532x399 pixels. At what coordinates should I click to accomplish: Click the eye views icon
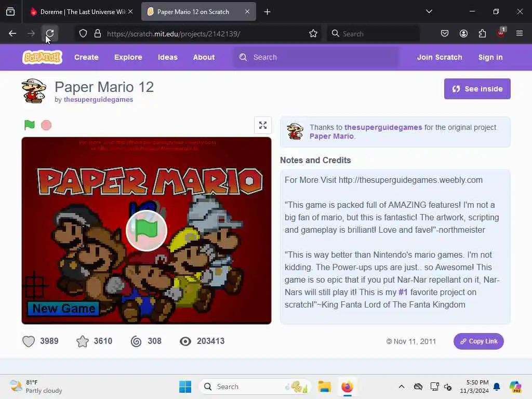pos(185,341)
